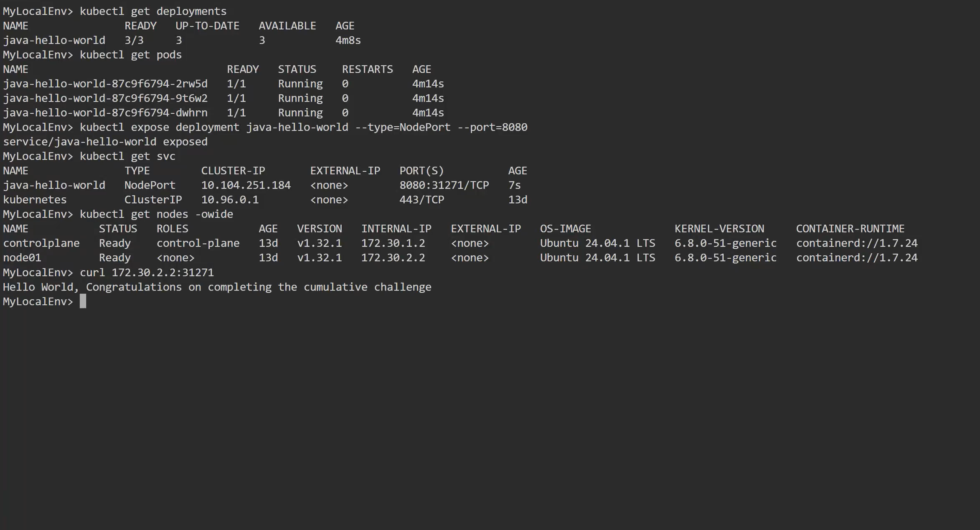The image size is (980, 530).
Task: Click pod name java-hello-world-87c9f6794-2rw5d
Action: (x=105, y=84)
